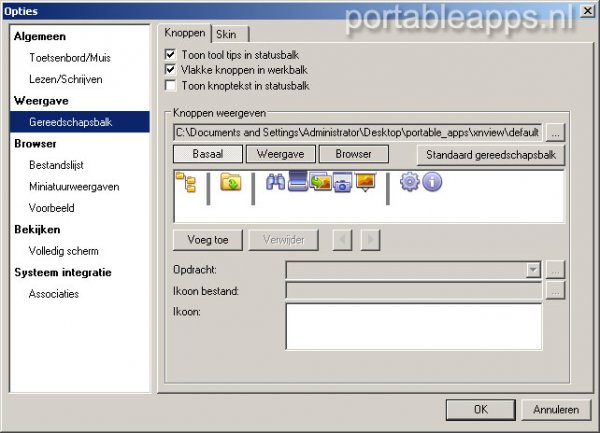Open the Opdracht dropdown list

coord(533,269)
